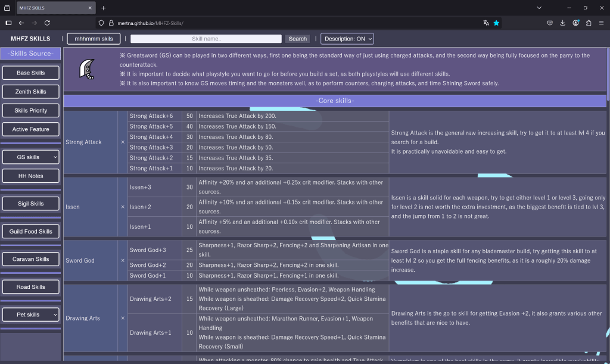Open the extensions puzzle icon
The width and height of the screenshot is (610, 364).
click(x=589, y=23)
